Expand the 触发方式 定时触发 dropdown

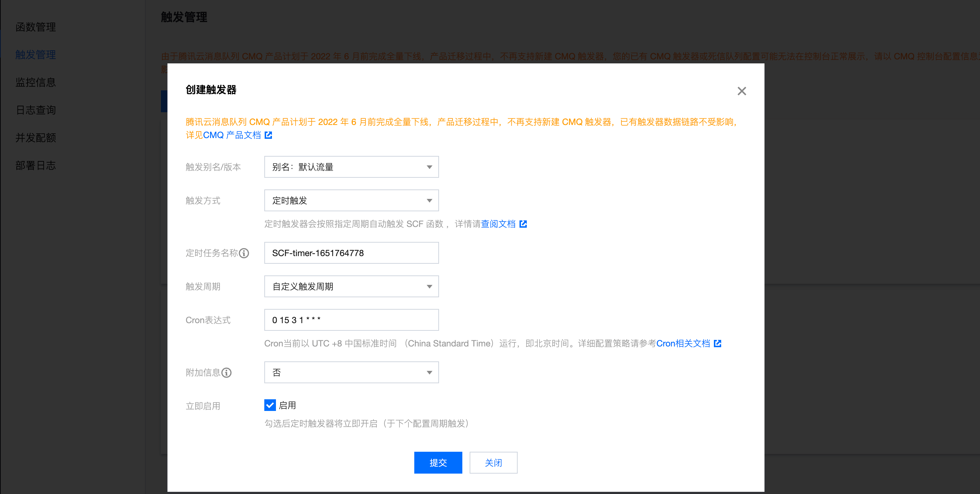tap(351, 201)
